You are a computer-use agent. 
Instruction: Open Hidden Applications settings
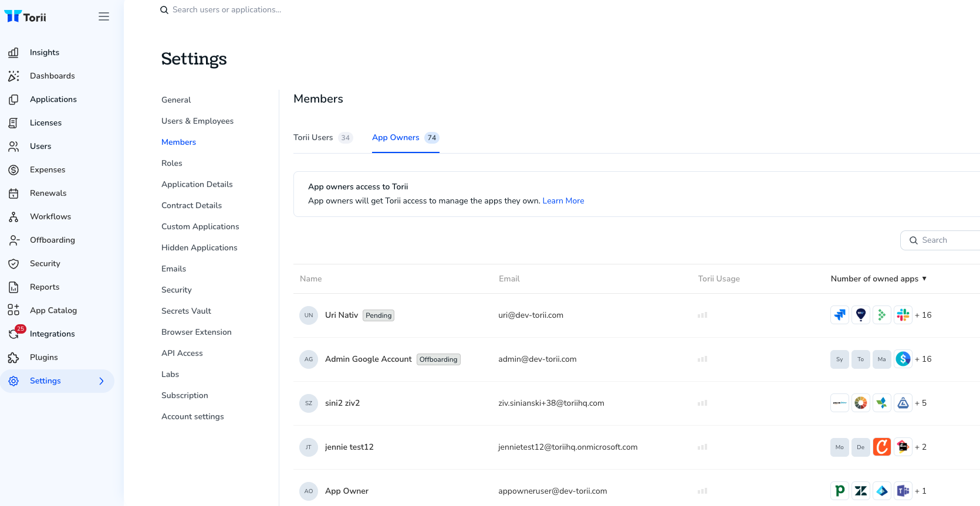point(199,248)
